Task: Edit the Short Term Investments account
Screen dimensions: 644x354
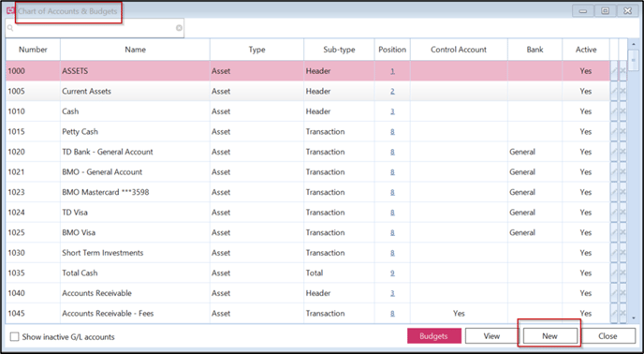Action: [614, 252]
